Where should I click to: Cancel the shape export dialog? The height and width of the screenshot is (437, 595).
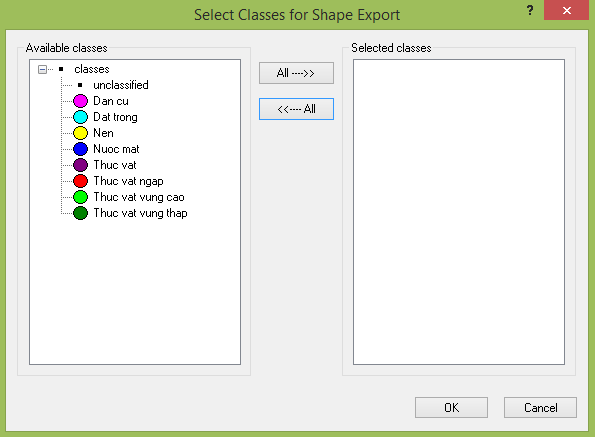coord(540,407)
